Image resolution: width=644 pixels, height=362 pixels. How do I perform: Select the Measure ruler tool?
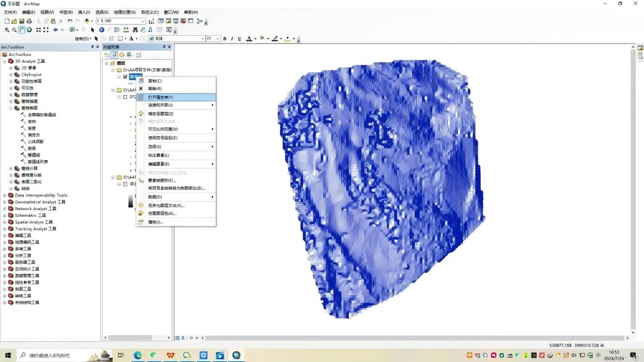point(126,30)
